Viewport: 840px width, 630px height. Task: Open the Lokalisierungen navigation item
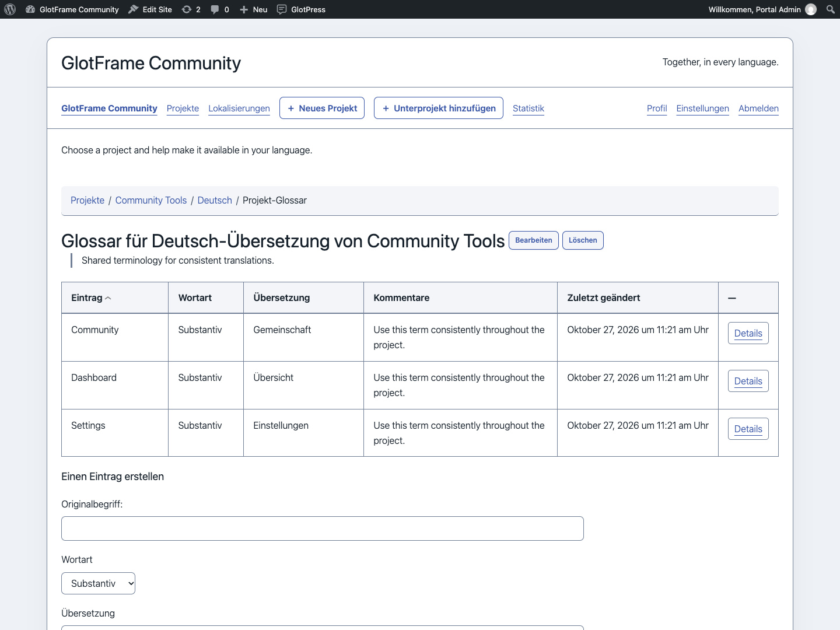[x=239, y=108]
